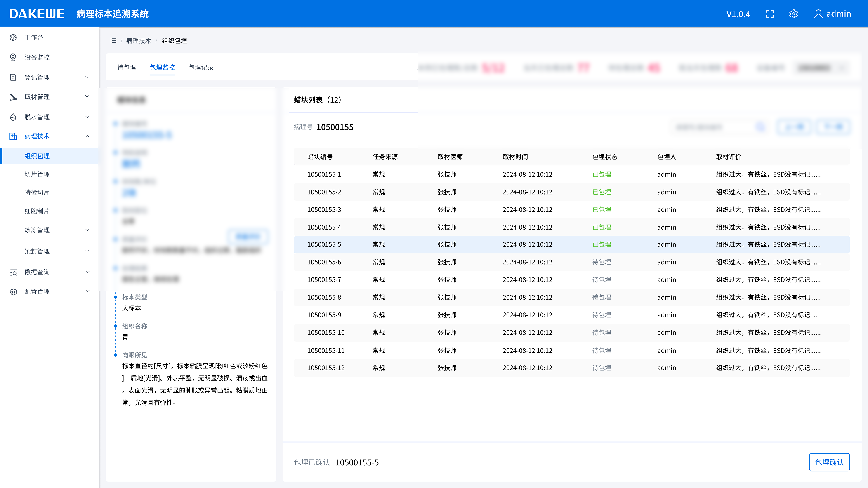Click the 包埋确认 button

829,462
